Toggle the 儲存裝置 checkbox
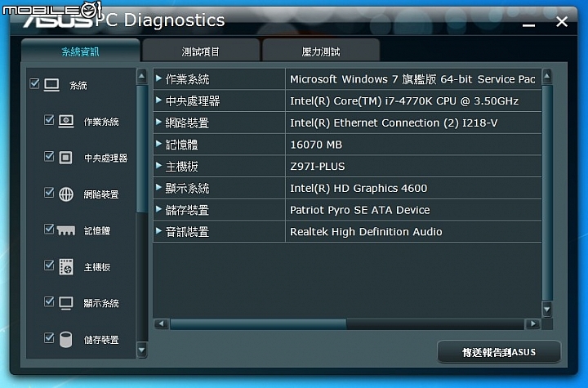This screenshot has width=588, height=388. point(49,337)
